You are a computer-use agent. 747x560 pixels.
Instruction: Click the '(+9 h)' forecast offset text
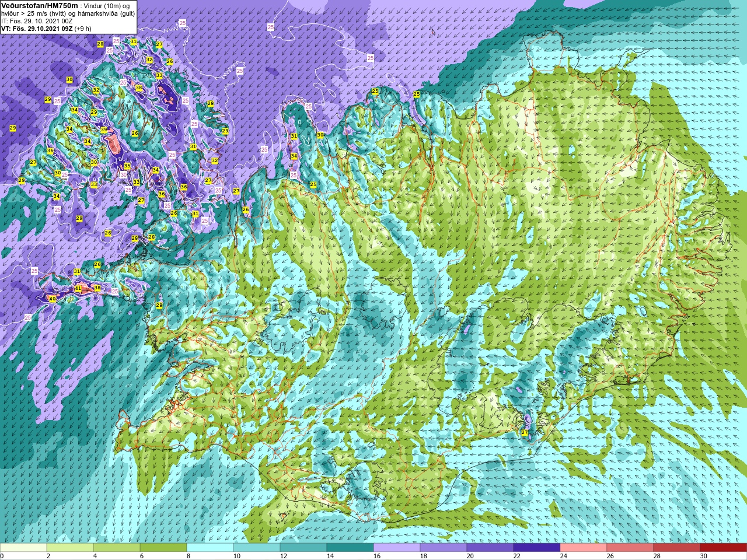pyautogui.click(x=83, y=28)
